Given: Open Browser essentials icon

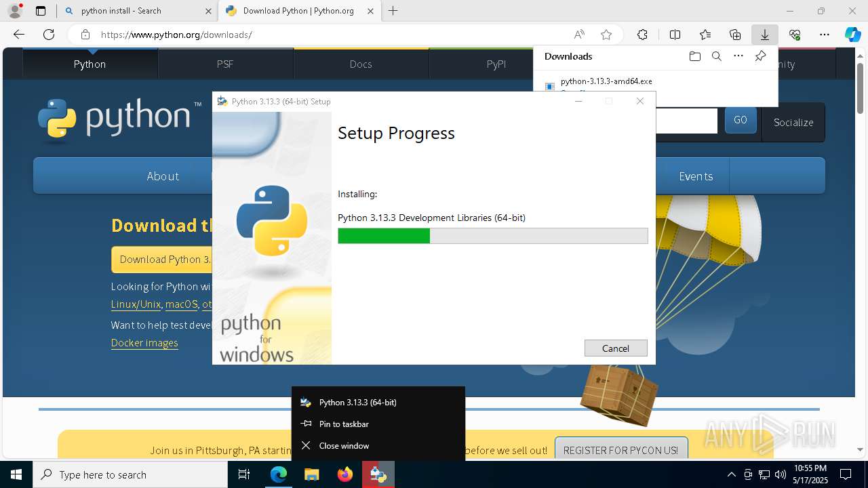Looking at the screenshot, I should 795,35.
